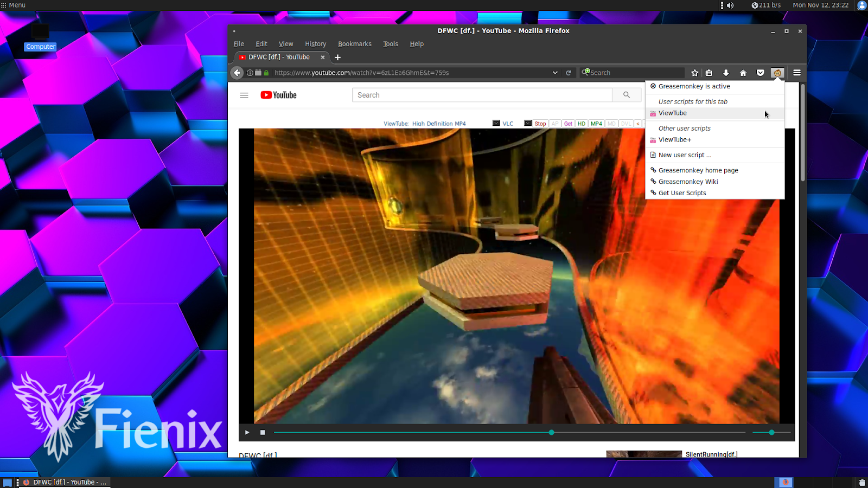The height and width of the screenshot is (488, 868).
Task: Open the SilentRunning[df.] video link
Action: (711, 454)
